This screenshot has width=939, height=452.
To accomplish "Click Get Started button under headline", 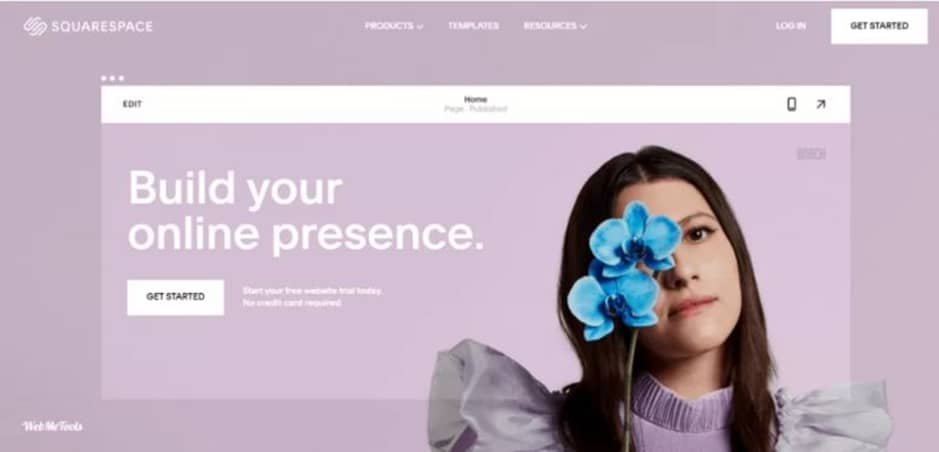I will 175,297.
